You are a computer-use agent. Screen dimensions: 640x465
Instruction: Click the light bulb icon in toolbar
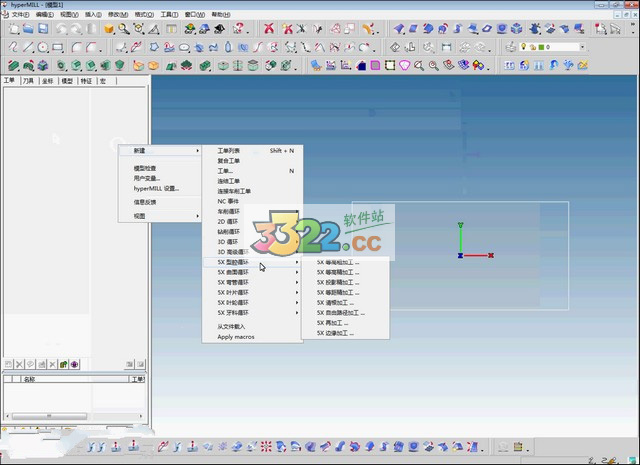523,47
